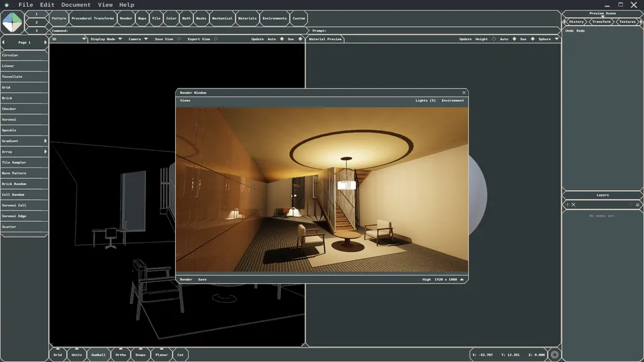Open the Display Mode dropdown
This screenshot has height=362, width=644.
coord(120,39)
